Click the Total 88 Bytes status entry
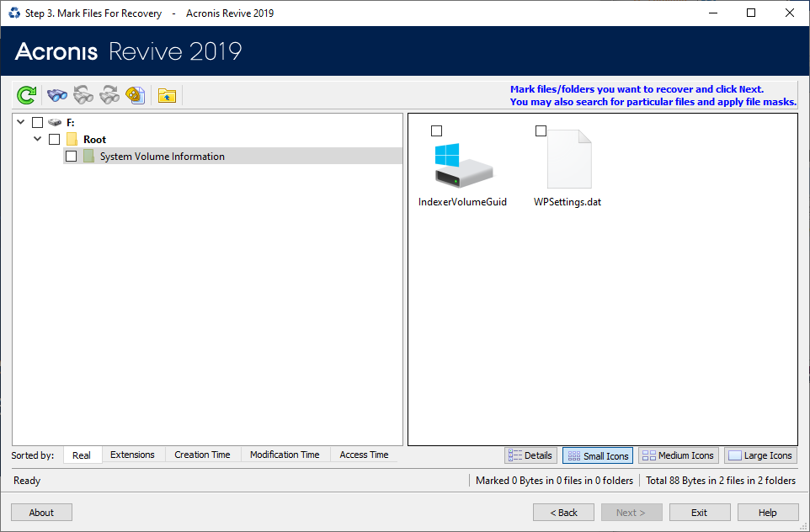This screenshot has height=532, width=810. pyautogui.click(x=721, y=481)
